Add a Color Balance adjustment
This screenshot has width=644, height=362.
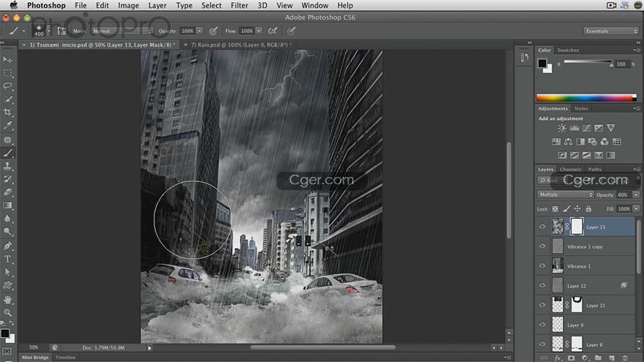pos(568,142)
